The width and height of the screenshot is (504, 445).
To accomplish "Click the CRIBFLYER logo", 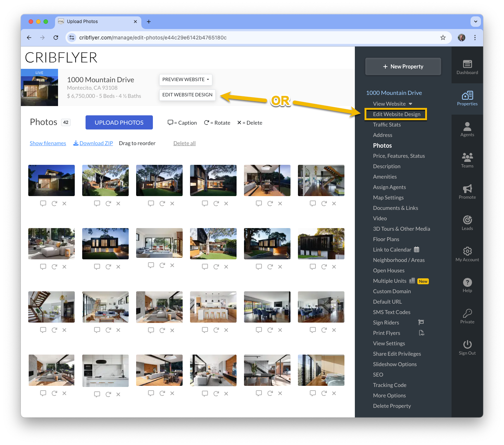I will pos(61,58).
